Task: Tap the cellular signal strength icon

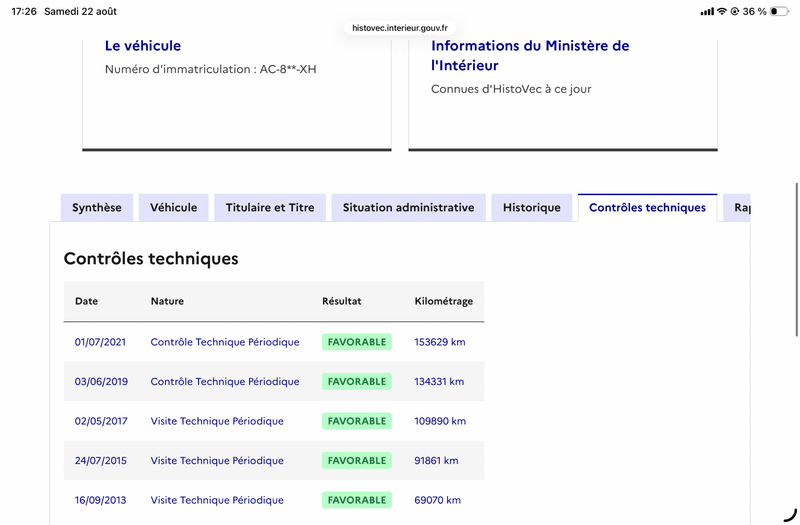Action: (x=707, y=11)
